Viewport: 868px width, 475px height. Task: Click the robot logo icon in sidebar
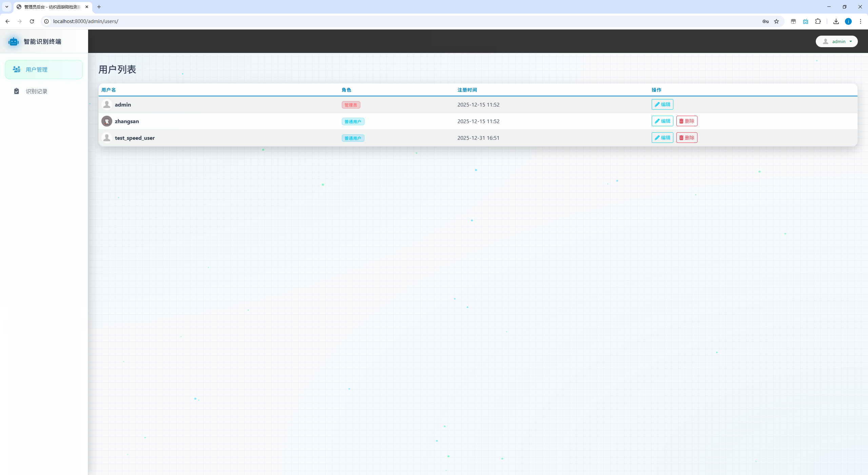coord(14,41)
